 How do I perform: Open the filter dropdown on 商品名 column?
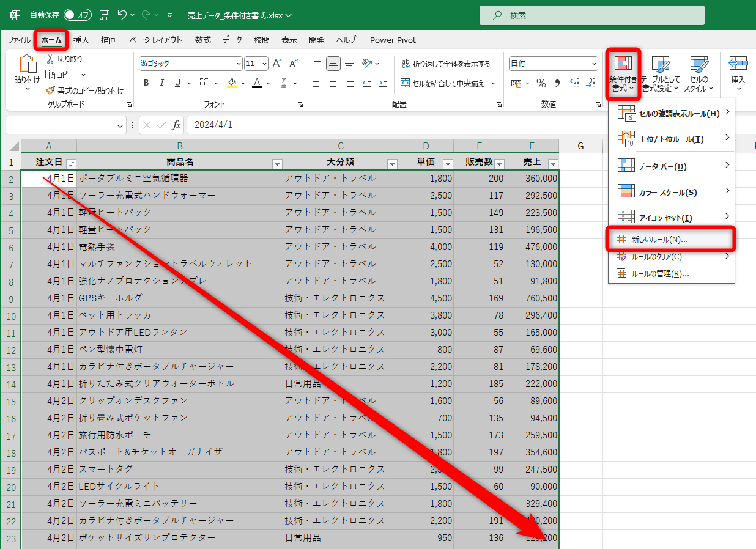click(x=276, y=163)
